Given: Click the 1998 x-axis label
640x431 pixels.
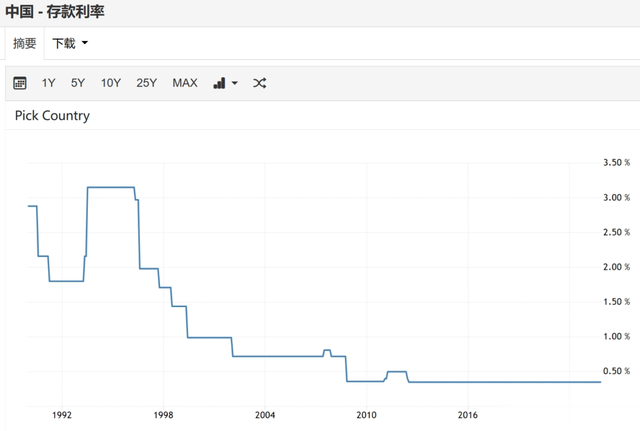Looking at the screenshot, I should click(163, 415).
